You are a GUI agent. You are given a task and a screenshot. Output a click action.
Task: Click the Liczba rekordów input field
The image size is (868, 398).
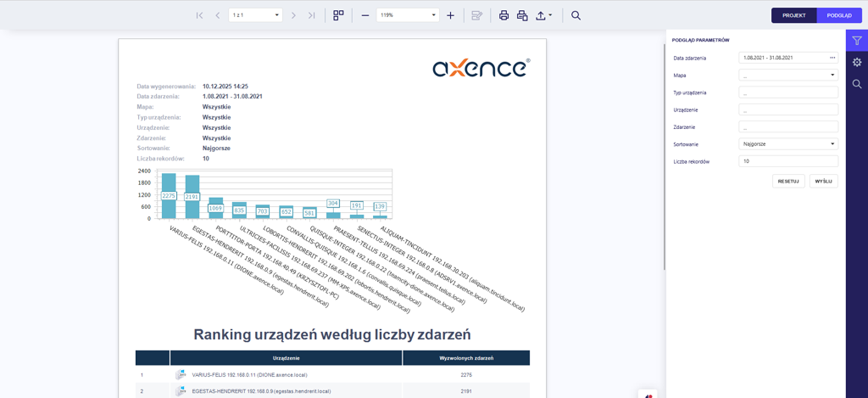pyautogui.click(x=788, y=161)
